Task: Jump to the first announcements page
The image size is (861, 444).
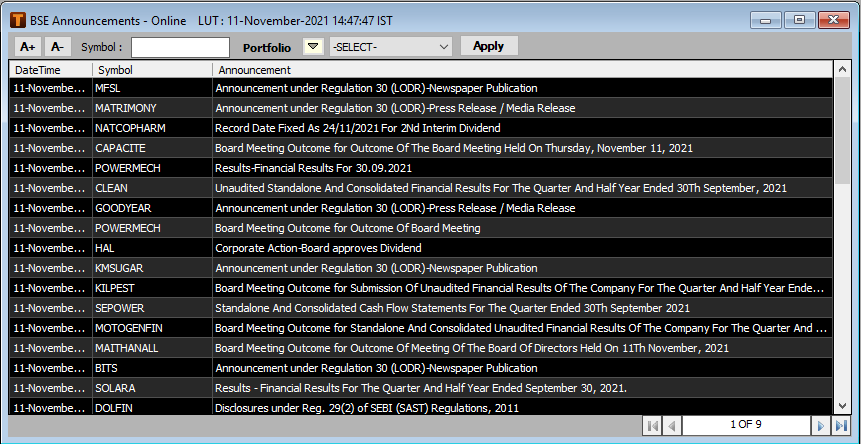Action: [x=653, y=425]
